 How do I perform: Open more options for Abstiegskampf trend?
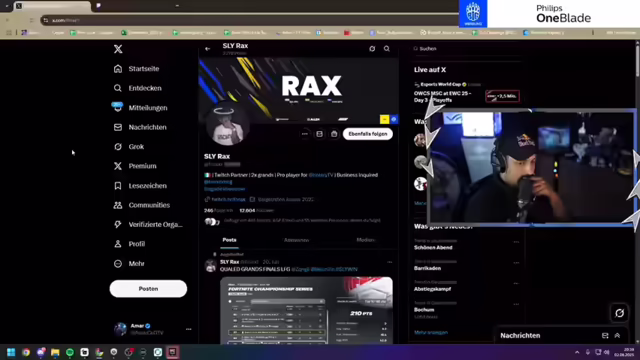pos(516,283)
